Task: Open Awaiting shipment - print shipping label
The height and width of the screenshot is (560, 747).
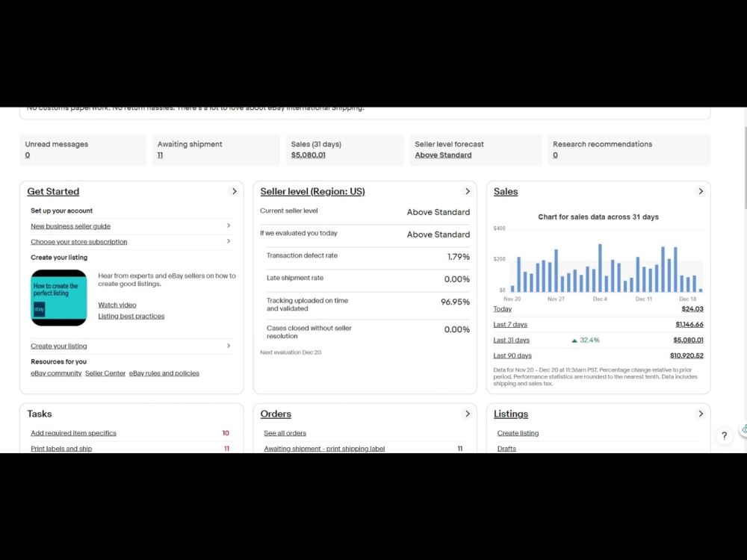Action: click(324, 449)
